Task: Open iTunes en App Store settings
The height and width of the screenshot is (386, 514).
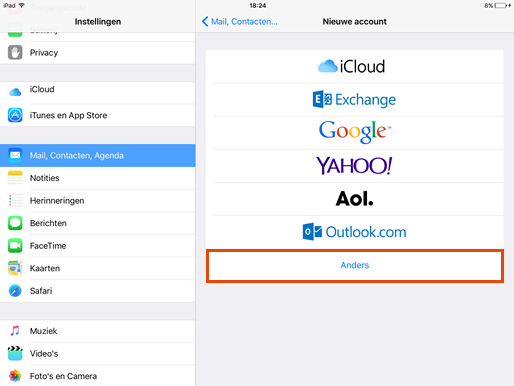Action: (x=98, y=115)
